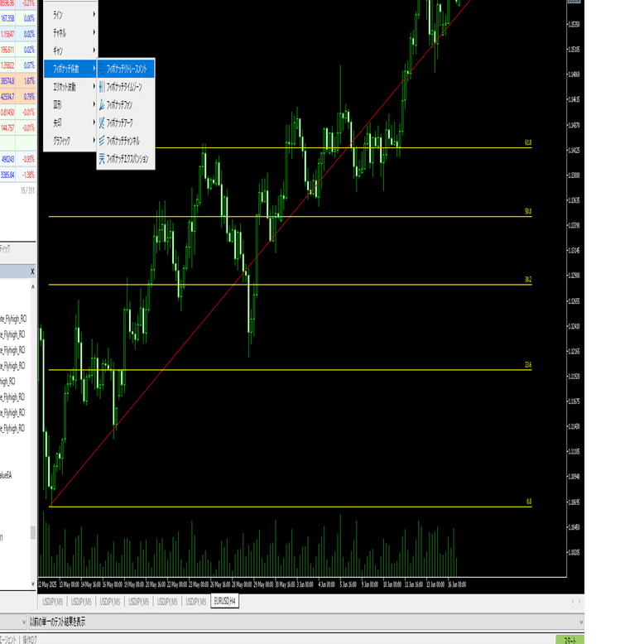Click Market Watch price 38574.8
644x644 pixels.
[7, 81]
